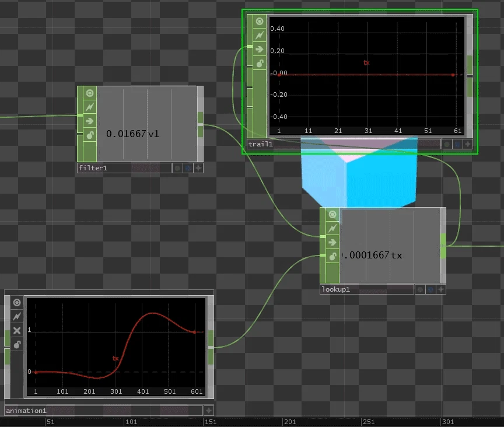The height and width of the screenshot is (427, 504).
Task: Click the plus button on lookup1
Action: (x=440, y=289)
